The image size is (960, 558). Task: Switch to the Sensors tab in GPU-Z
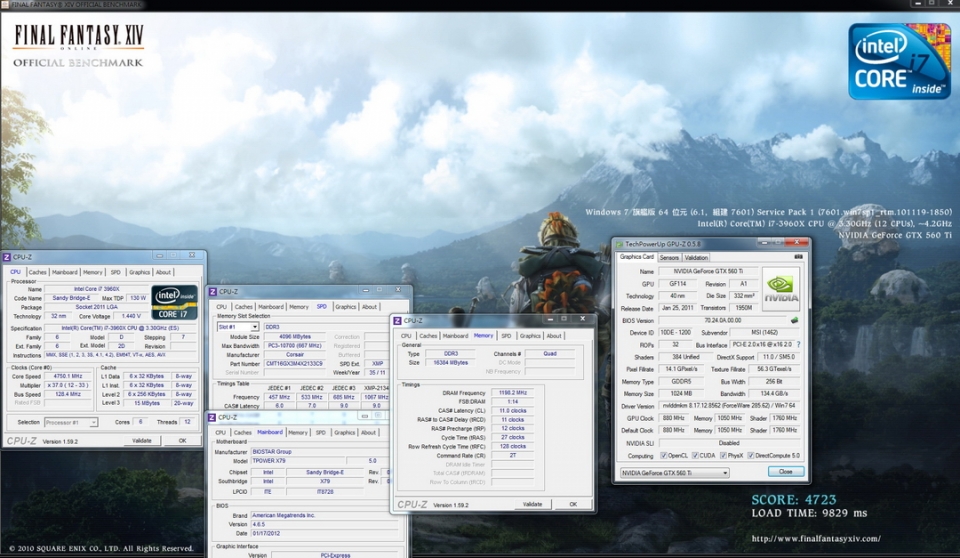tap(669, 258)
